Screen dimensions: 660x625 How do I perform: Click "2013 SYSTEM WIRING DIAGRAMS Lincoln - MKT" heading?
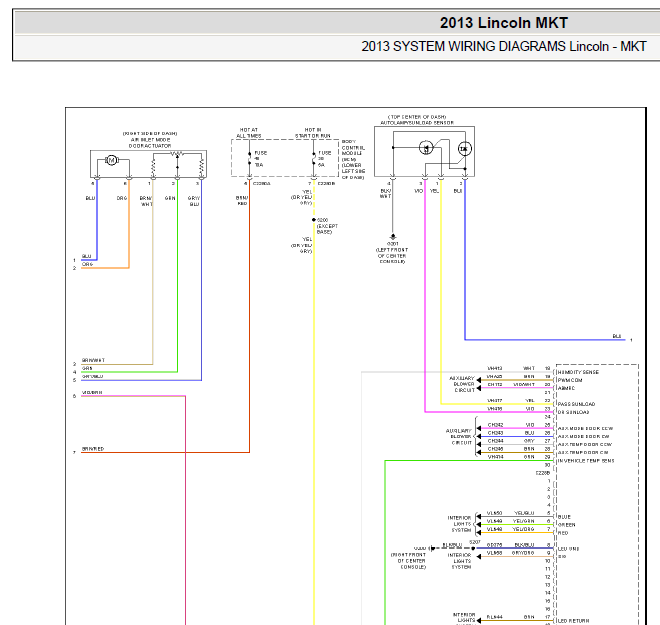coord(504,46)
